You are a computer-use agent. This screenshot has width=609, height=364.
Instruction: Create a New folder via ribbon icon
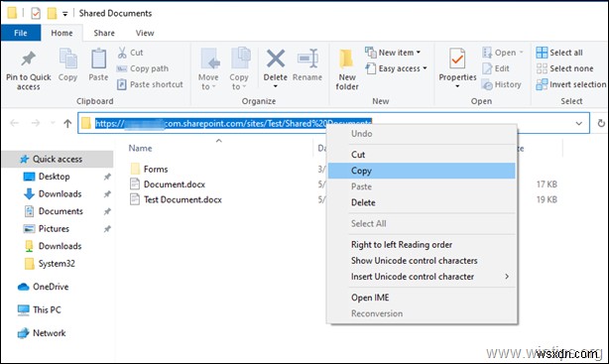(x=346, y=60)
